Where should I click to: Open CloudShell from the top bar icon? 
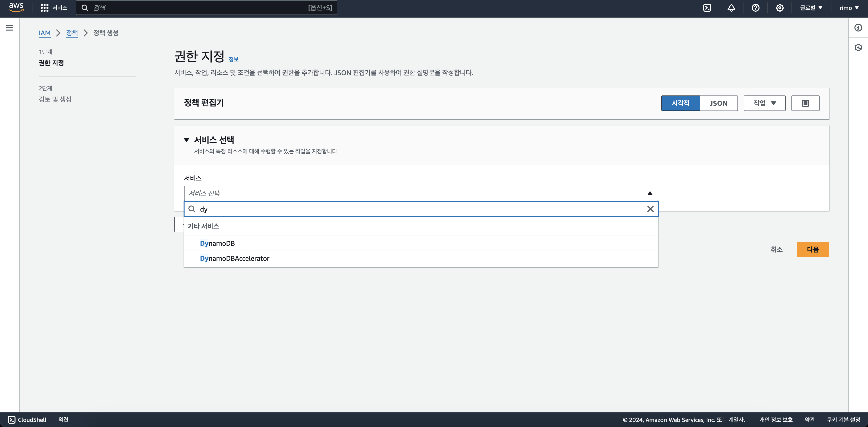[707, 8]
